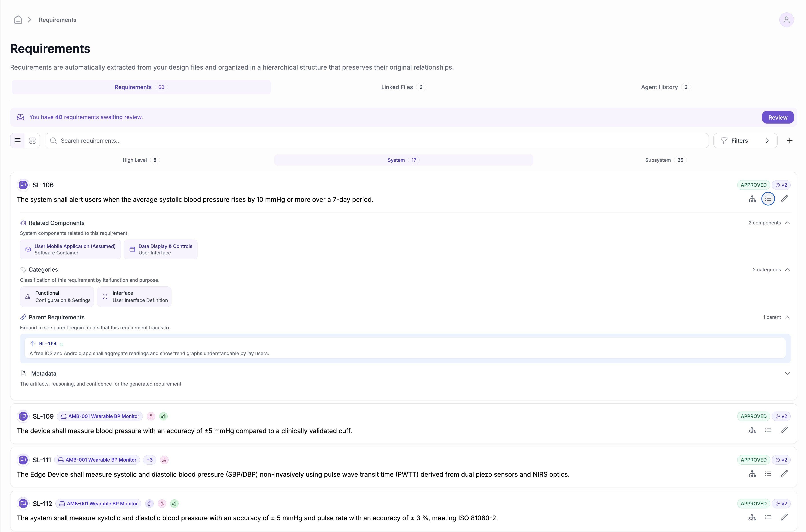
Task: Switch to list view layout
Action: pos(18,141)
